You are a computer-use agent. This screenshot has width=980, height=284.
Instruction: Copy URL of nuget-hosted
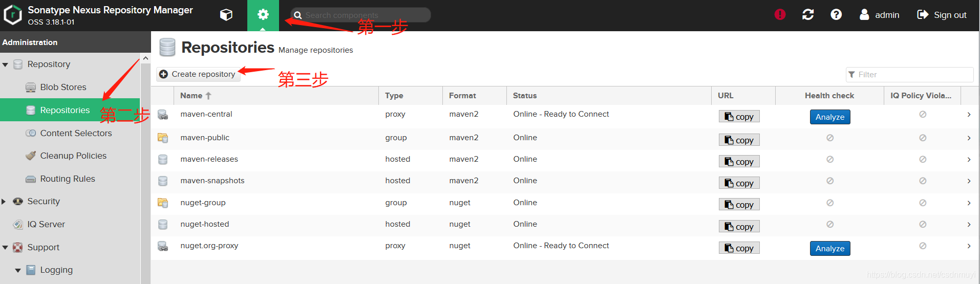[x=739, y=227]
